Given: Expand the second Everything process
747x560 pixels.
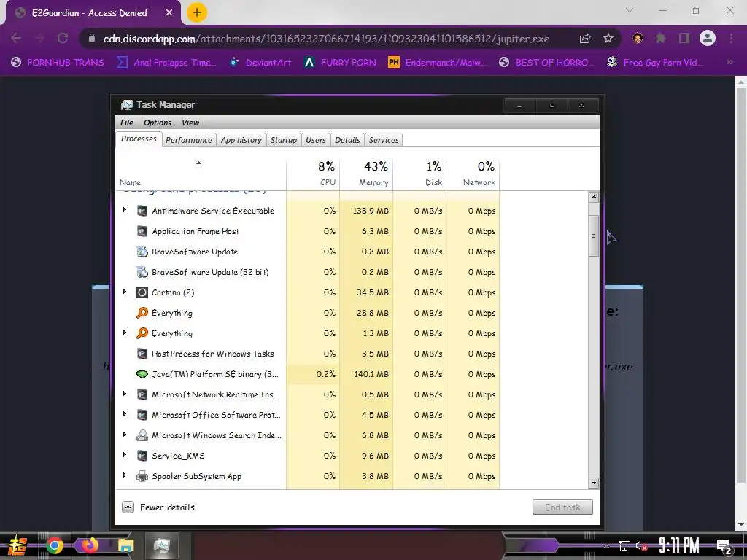Looking at the screenshot, I should click(x=125, y=332).
